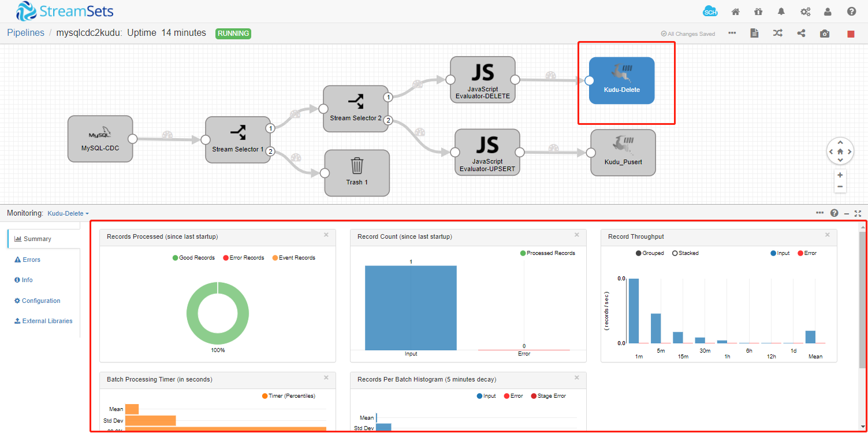Toggle Processed Records legend
Image resolution: width=868 pixels, height=433 pixels.
[x=547, y=253]
